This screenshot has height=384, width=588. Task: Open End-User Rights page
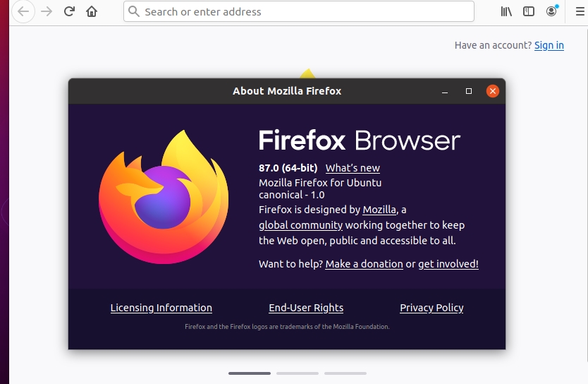[x=306, y=308]
